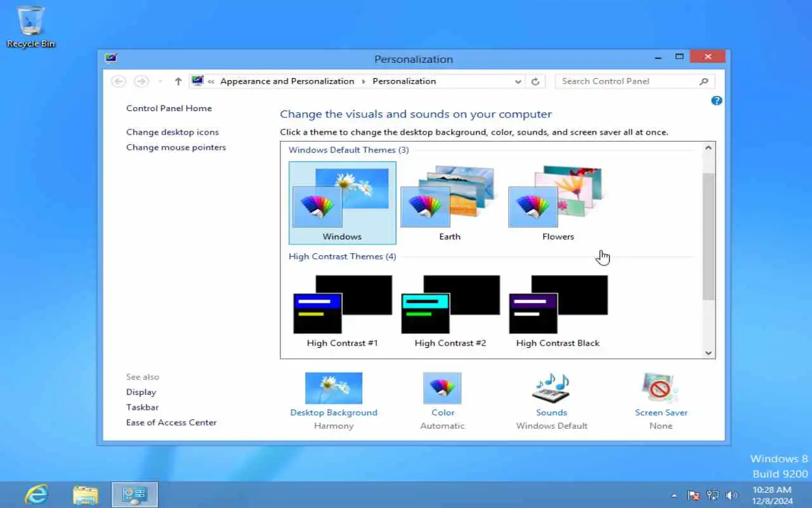
Task: Click the Control Panel taskbar button
Action: tap(134, 495)
